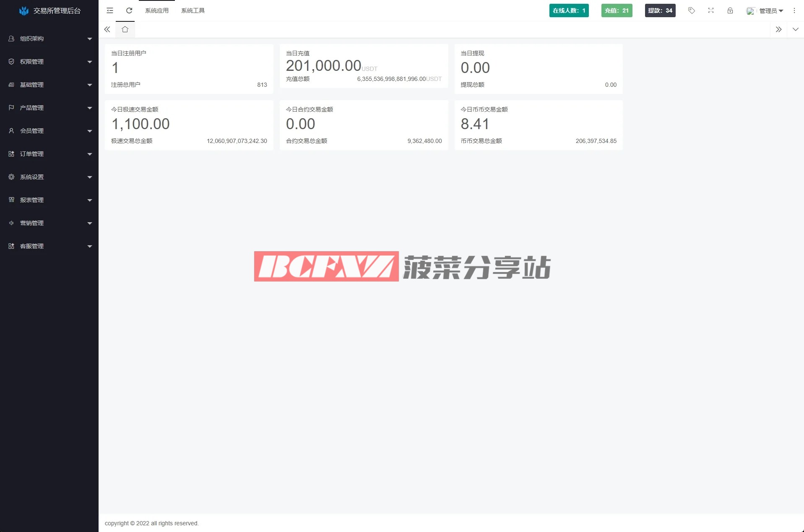Screen dimensions: 804x532
Task: Click the 在线人数 badge button
Action: 569,10
